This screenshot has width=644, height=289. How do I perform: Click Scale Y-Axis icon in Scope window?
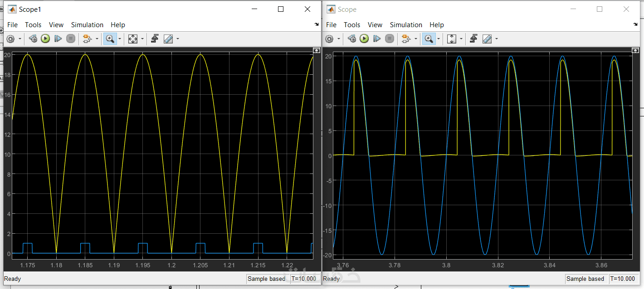(x=451, y=39)
